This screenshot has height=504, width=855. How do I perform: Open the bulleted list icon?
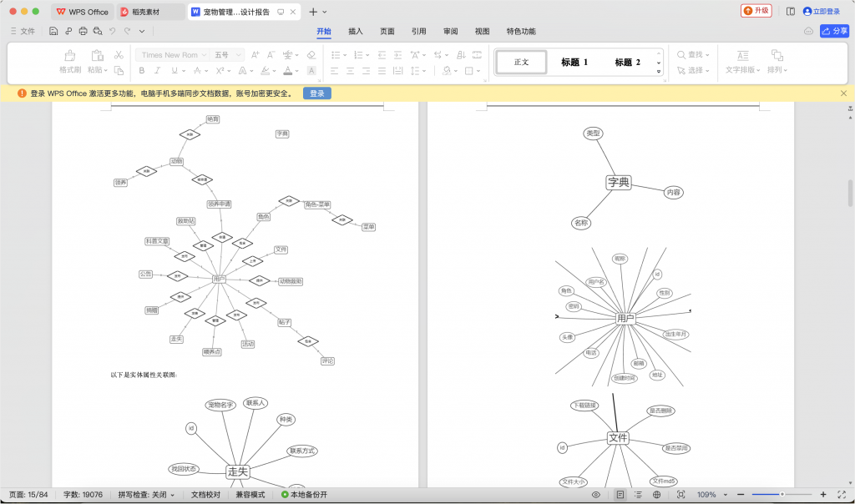click(337, 55)
